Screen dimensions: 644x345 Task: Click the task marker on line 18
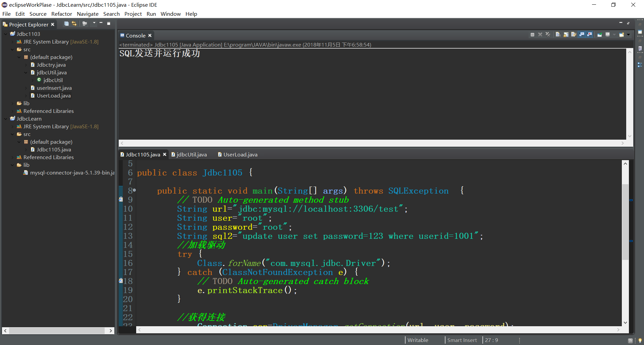(121, 281)
